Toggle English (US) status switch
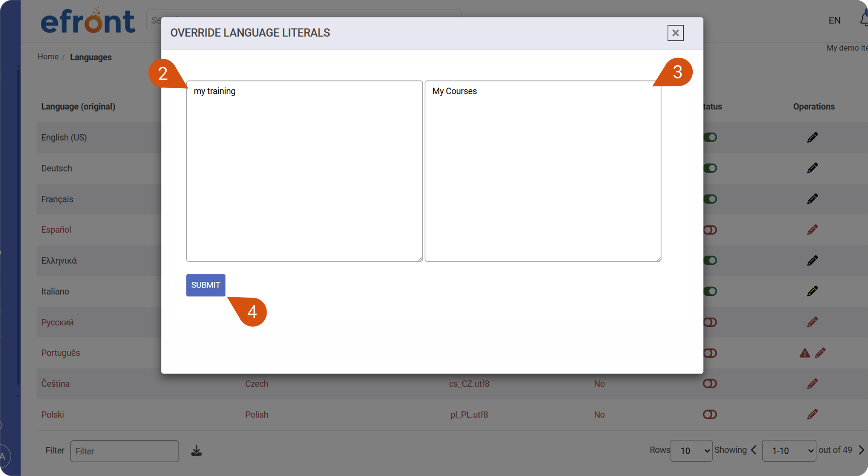Viewport: 868px width, 476px height. click(710, 137)
